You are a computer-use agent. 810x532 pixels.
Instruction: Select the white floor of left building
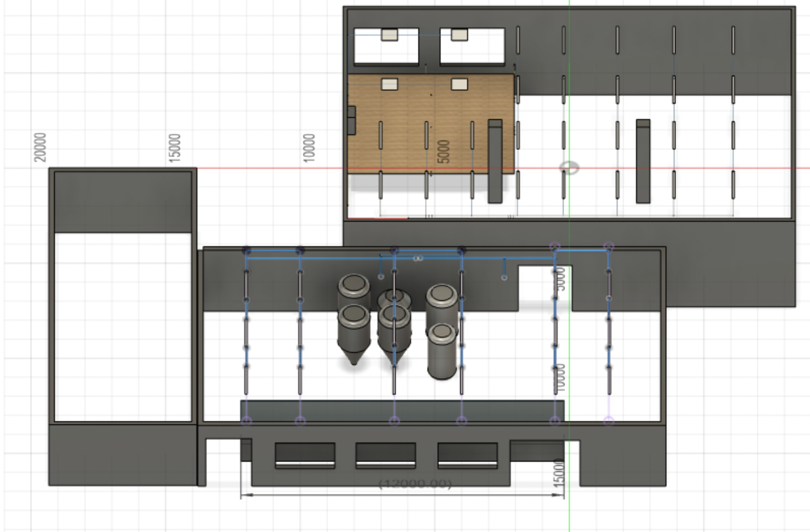click(x=123, y=326)
